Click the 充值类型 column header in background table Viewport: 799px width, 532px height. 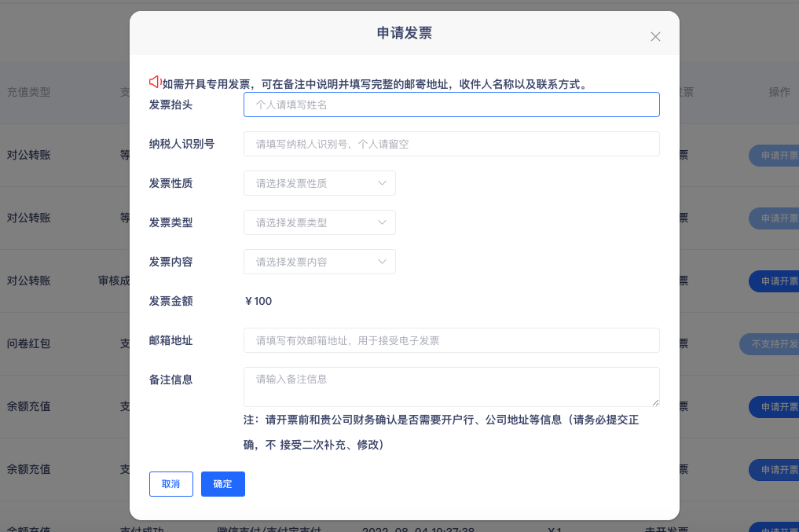point(28,92)
